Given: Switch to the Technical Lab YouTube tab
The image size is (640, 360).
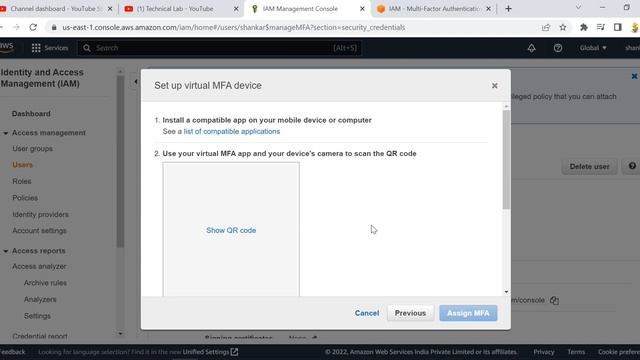Looking at the screenshot, I should tap(176, 9).
